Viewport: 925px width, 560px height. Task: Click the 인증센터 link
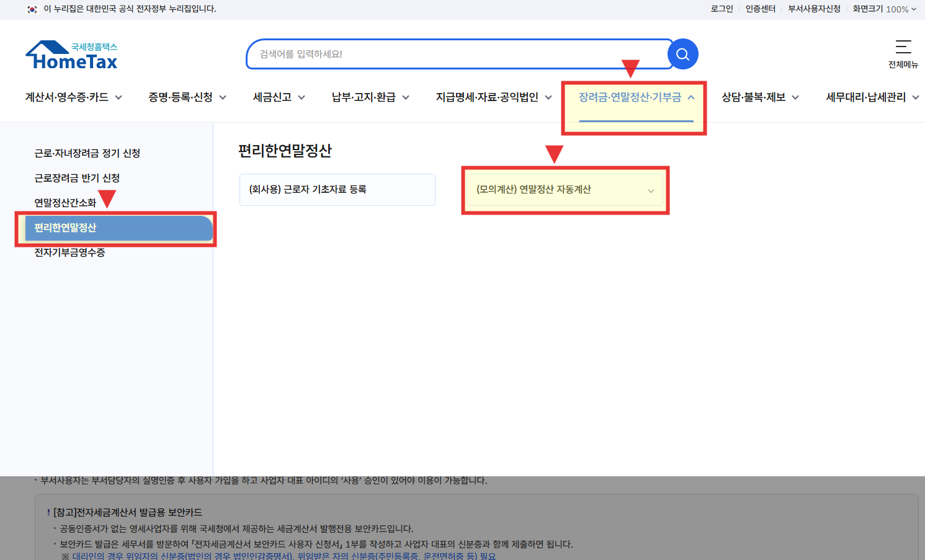[761, 9]
